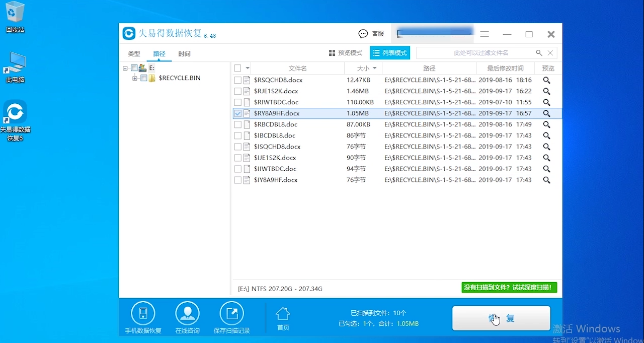Preview $RBCDBL8.doc with its magnifier icon
This screenshot has height=343, width=644.
(546, 124)
